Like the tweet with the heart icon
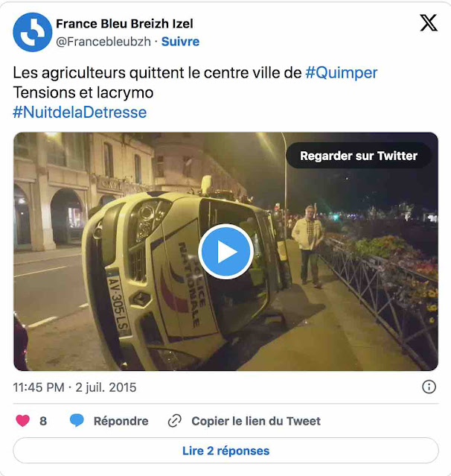Screen dimensions: 451x476 pos(23,421)
